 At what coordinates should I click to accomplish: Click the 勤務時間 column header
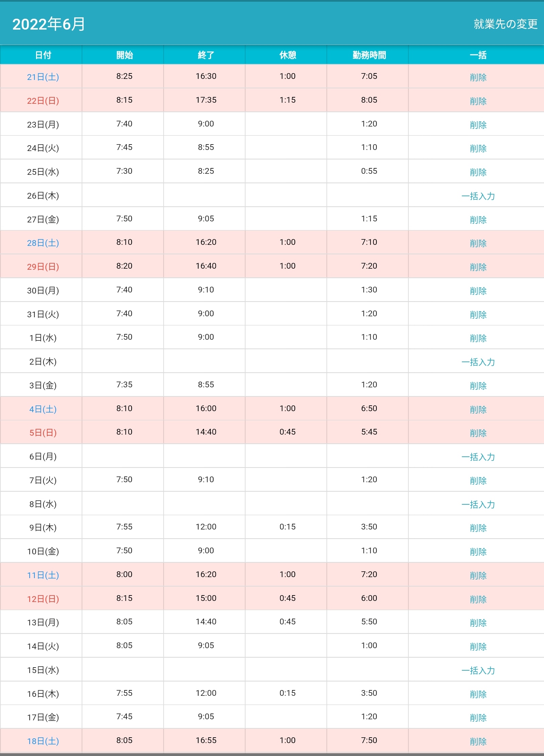tap(369, 55)
